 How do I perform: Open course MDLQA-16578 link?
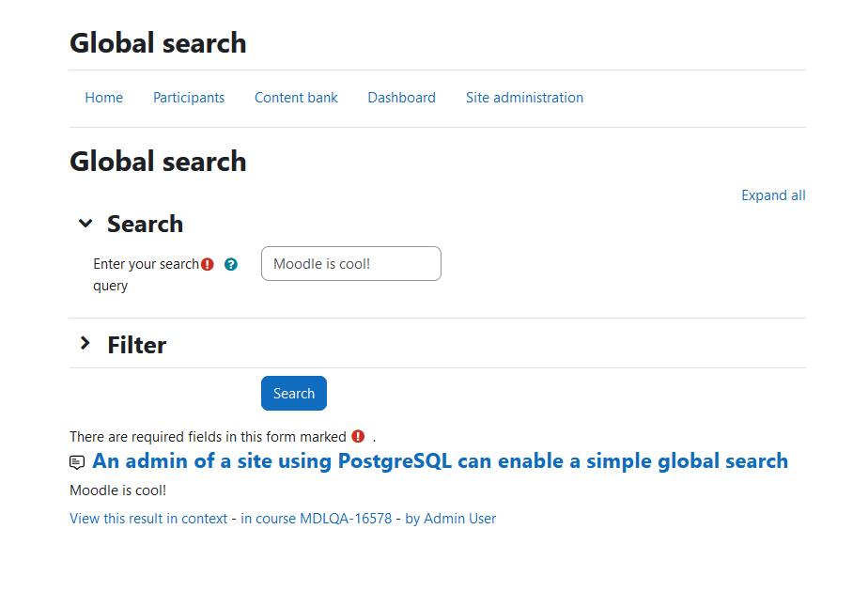(316, 519)
